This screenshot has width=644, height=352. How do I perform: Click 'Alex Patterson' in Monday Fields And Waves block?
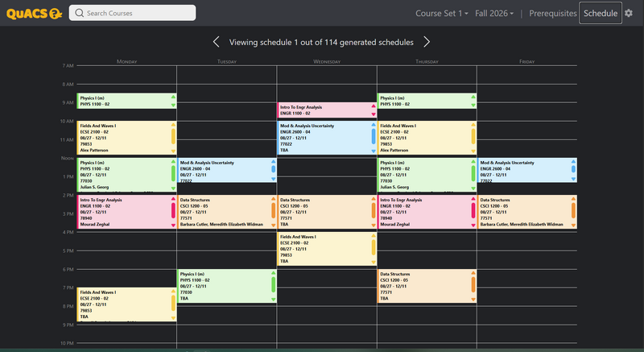coord(94,151)
